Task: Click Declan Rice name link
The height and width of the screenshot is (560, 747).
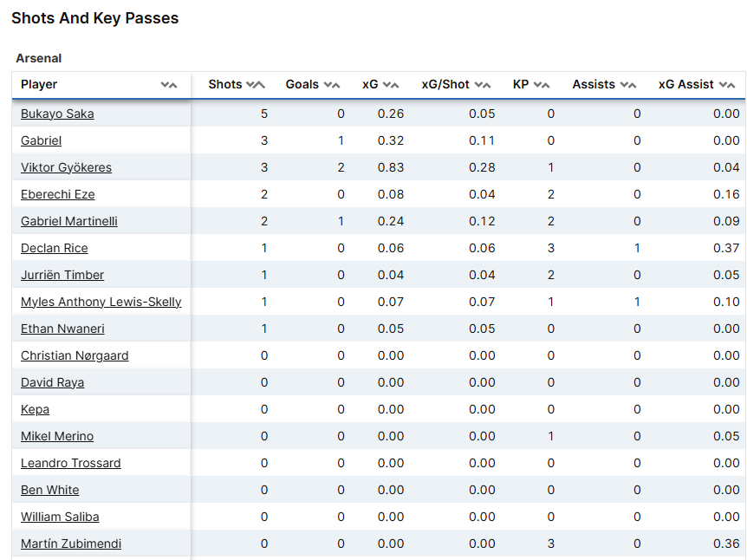Action: [x=55, y=248]
